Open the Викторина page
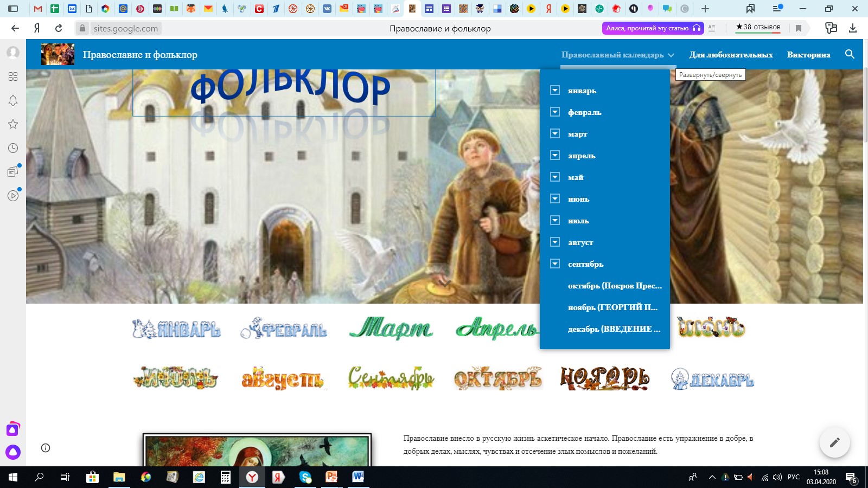Image resolution: width=868 pixels, height=488 pixels. click(808, 55)
